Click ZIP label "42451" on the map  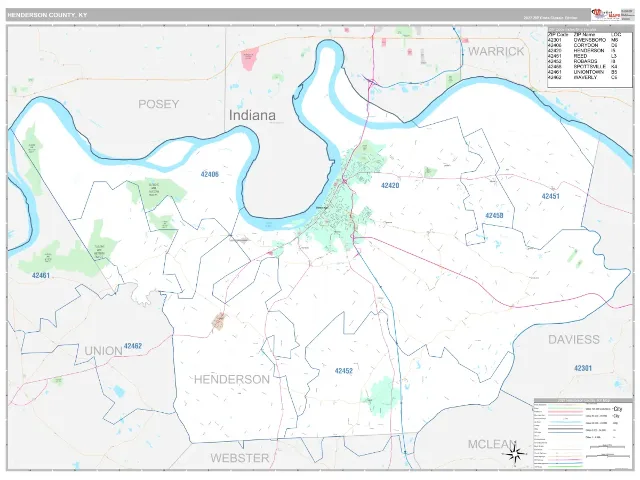(550, 196)
